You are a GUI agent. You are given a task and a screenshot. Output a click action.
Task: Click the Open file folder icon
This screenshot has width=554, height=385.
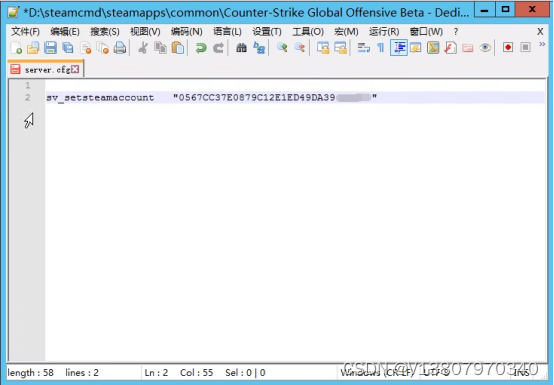coord(33,47)
